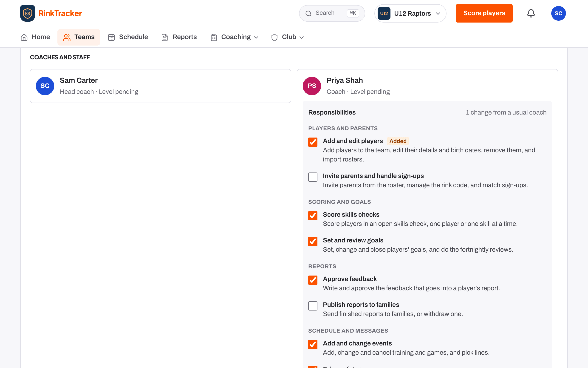
Task: Click the SCORING AND GOALS section label
Action: pyautogui.click(x=339, y=202)
